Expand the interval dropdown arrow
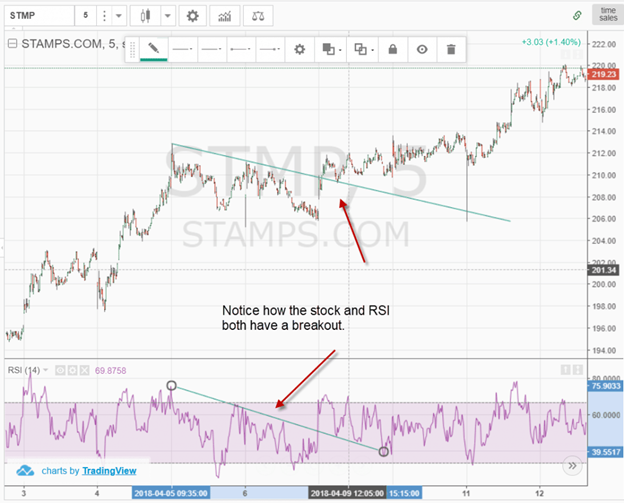Image resolution: width=624 pixels, height=503 pixels. click(119, 16)
